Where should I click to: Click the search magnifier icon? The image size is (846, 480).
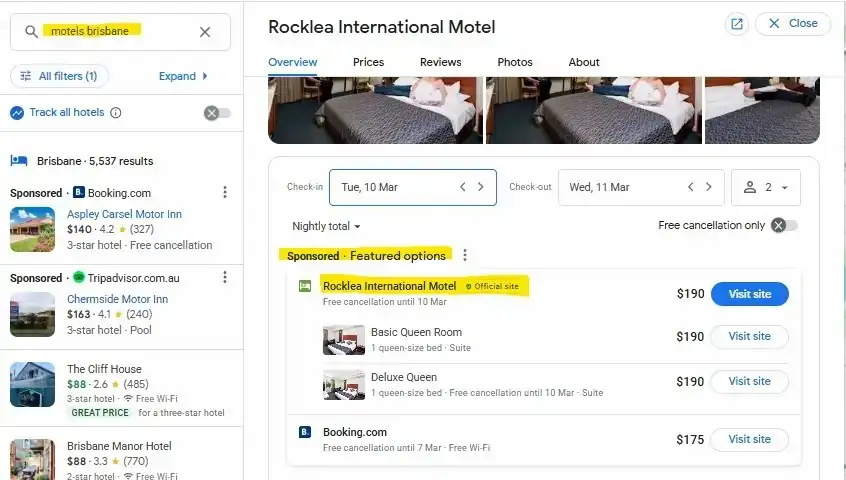[31, 32]
